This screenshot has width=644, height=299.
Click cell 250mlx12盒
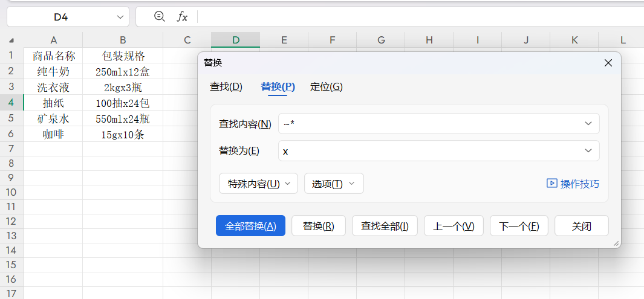[x=123, y=71]
